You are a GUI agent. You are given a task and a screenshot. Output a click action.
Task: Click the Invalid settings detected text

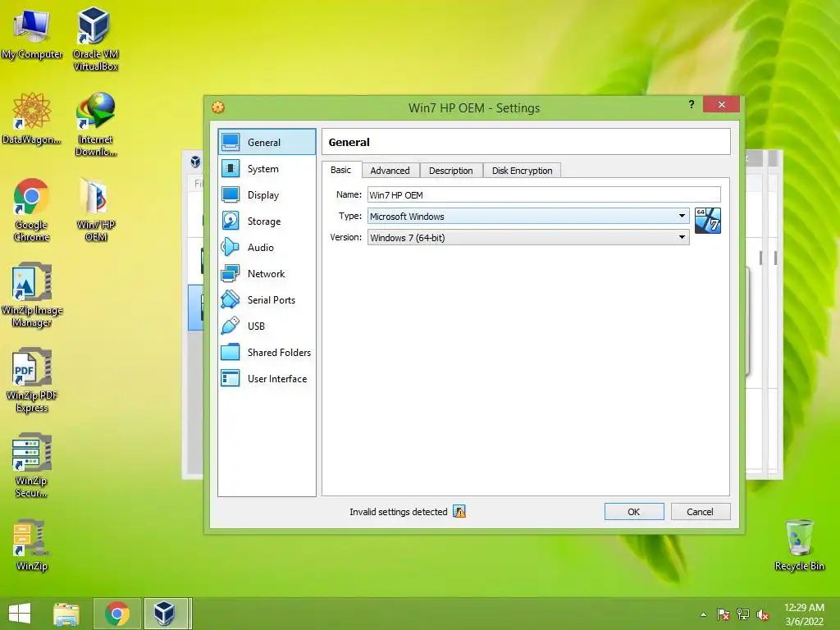coord(398,512)
